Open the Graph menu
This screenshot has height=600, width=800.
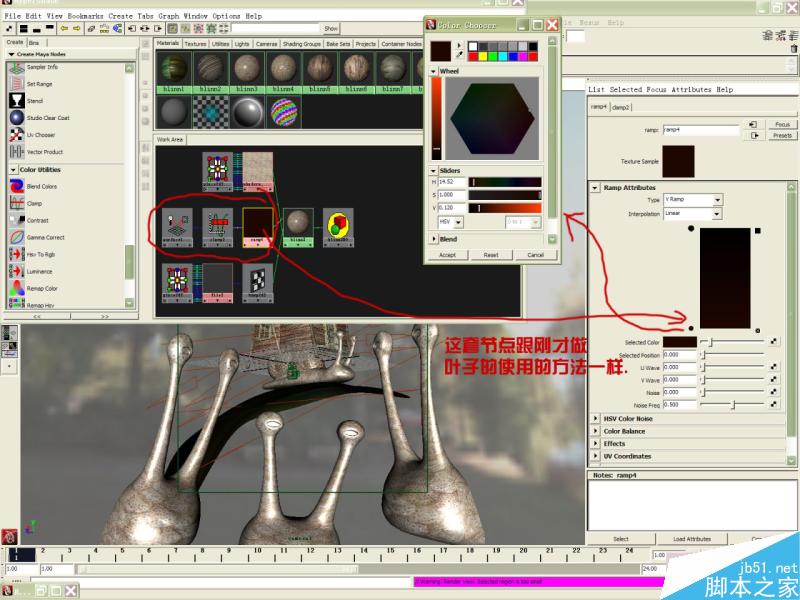[168, 16]
